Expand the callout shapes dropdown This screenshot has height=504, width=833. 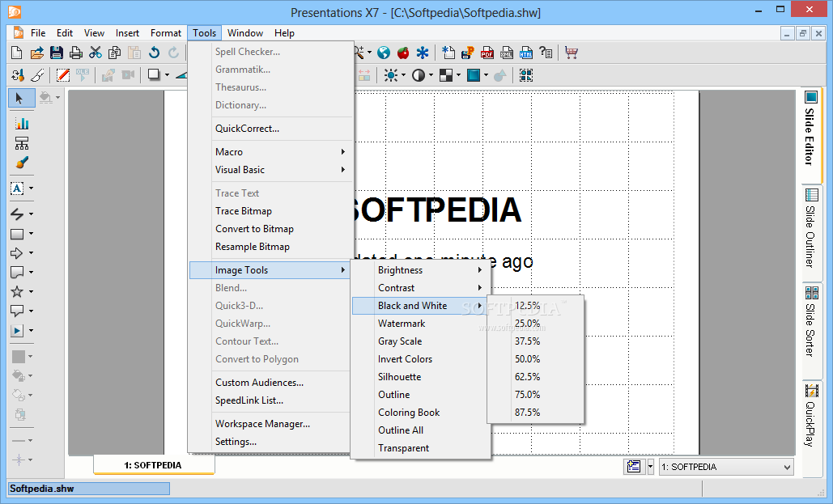coord(32,311)
